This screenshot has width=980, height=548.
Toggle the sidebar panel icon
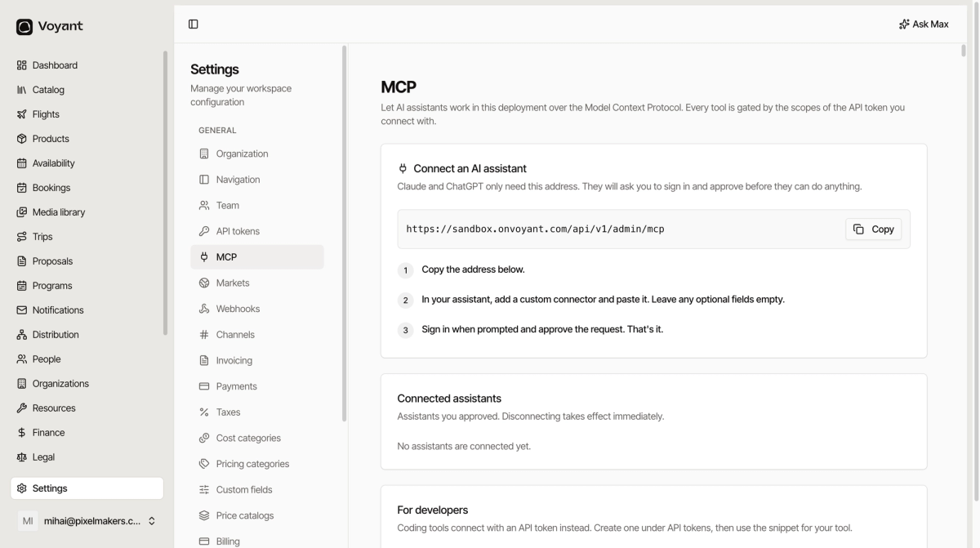coord(194,25)
